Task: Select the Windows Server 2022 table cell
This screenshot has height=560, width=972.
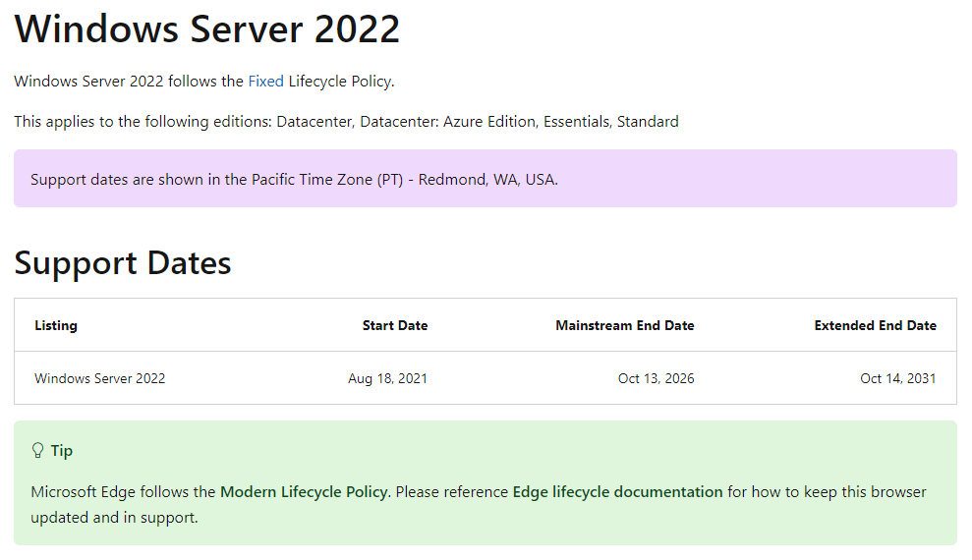Action: (x=100, y=378)
